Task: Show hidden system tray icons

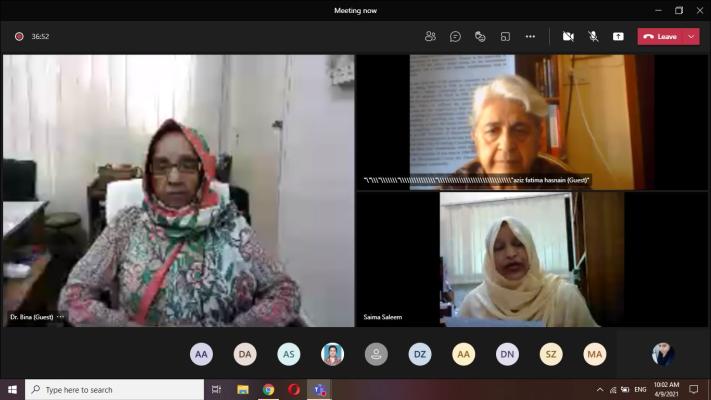Action: click(600, 389)
